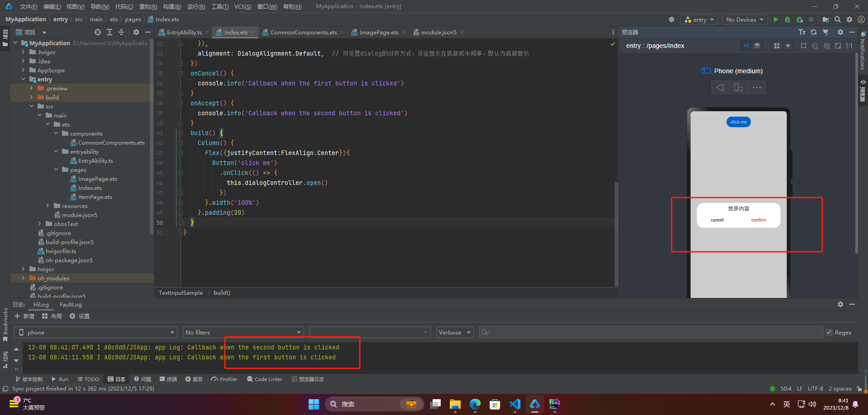This screenshot has height=415, width=868.
Task: Toggle the preview eye inspector mode
Action: (x=746, y=46)
